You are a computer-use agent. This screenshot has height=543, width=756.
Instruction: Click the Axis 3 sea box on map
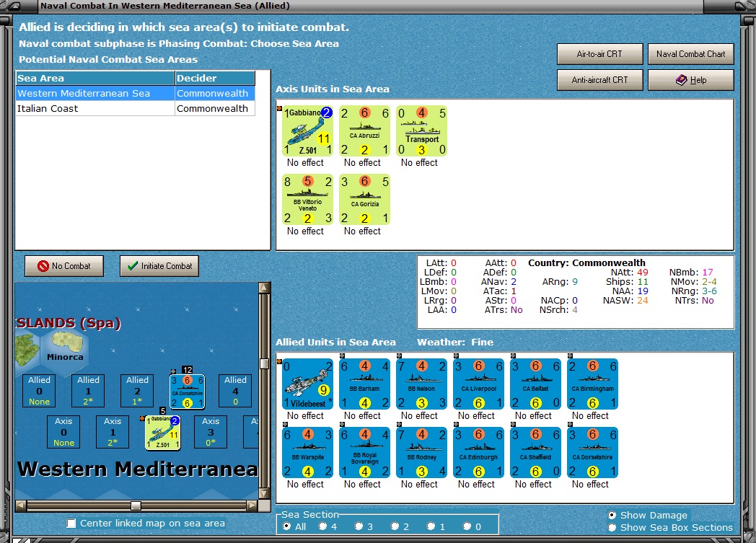[211, 432]
